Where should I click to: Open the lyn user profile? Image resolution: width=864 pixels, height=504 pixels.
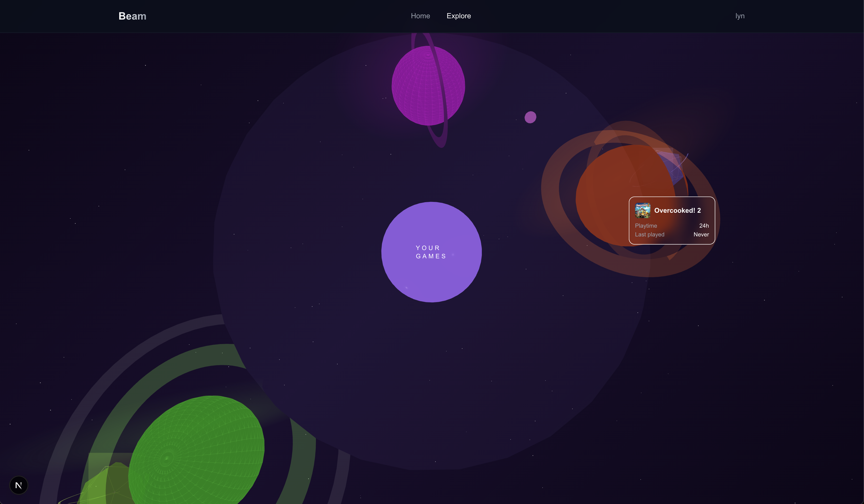click(740, 16)
